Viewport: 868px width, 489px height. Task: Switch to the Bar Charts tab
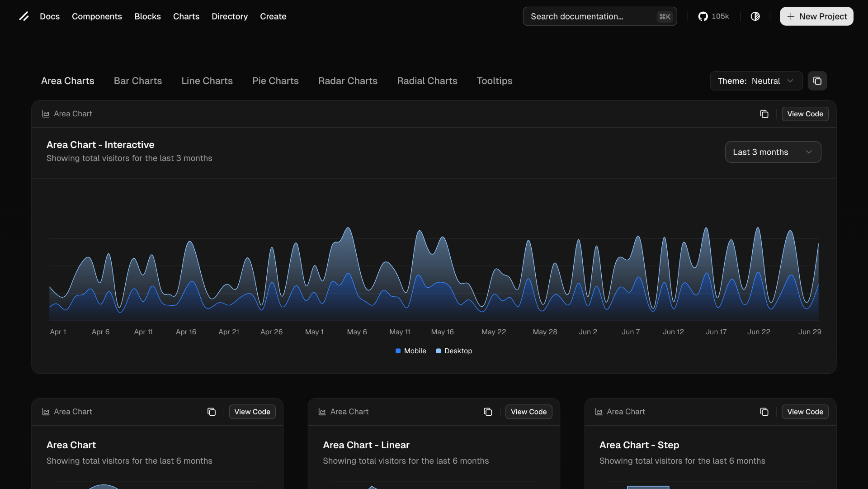coord(138,81)
